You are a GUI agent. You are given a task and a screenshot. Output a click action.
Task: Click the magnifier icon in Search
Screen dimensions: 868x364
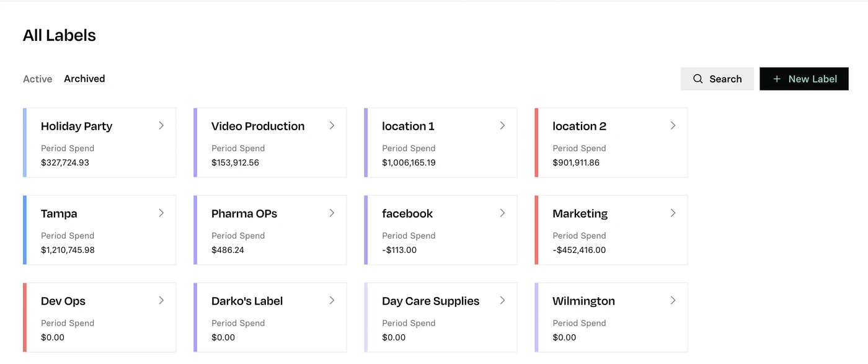pyautogui.click(x=697, y=79)
